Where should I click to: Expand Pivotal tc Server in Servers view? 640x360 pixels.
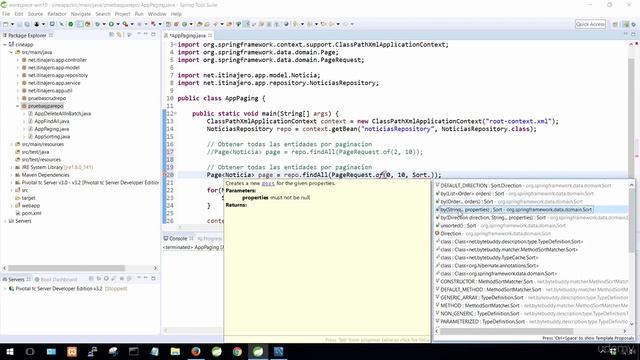click(x=5, y=289)
